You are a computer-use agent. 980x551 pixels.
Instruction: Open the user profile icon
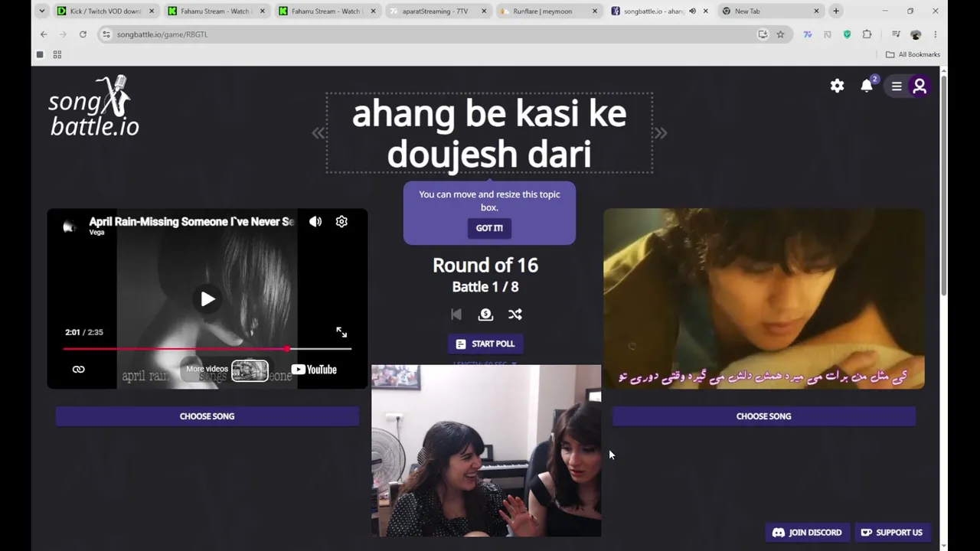click(920, 86)
